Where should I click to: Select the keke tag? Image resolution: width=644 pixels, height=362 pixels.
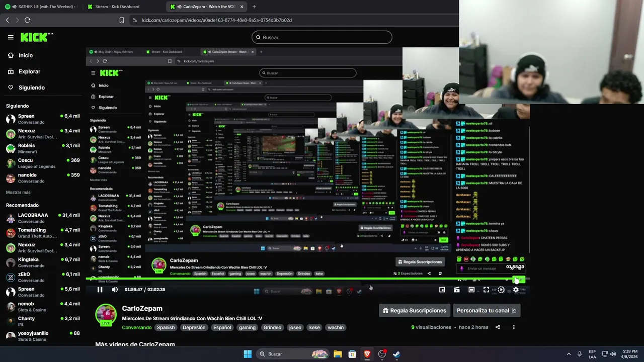coord(314,327)
